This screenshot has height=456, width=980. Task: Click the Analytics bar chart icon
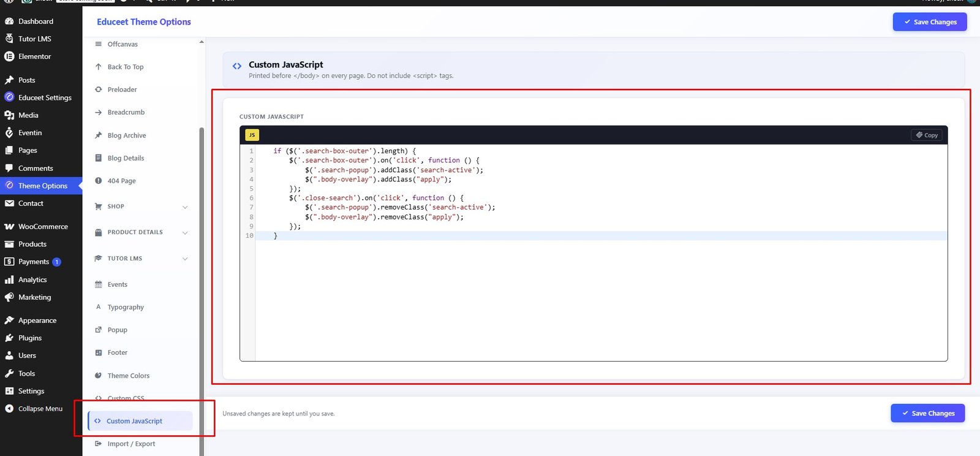[x=9, y=279]
